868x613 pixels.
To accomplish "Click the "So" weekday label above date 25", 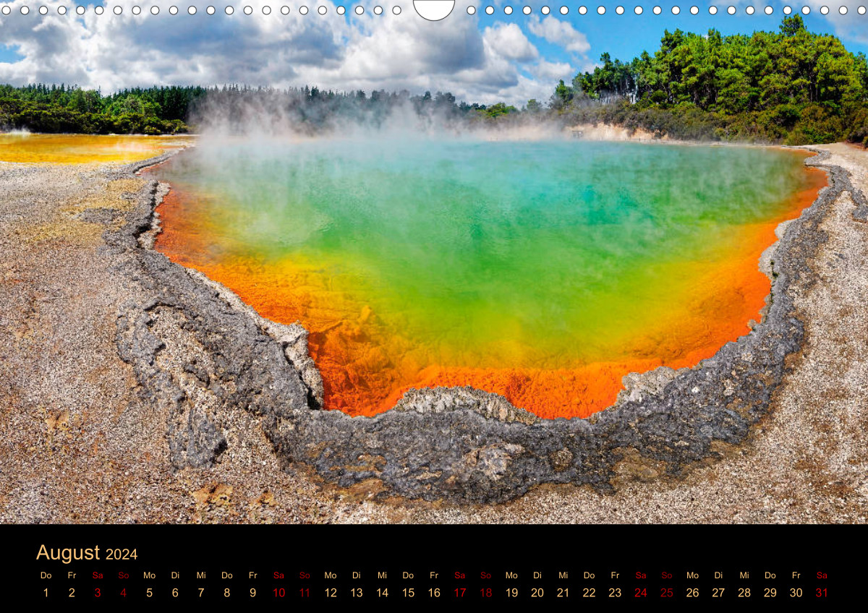I will (666, 575).
